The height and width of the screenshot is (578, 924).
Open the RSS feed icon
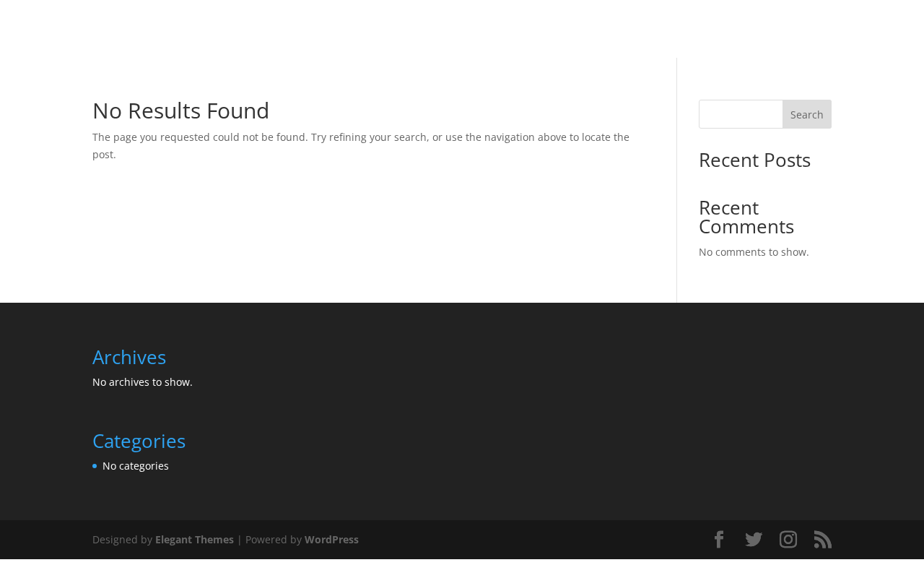click(x=823, y=540)
